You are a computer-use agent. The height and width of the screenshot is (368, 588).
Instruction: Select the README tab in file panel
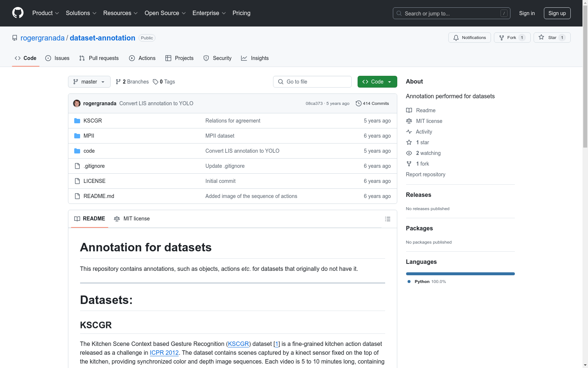pyautogui.click(x=90, y=219)
